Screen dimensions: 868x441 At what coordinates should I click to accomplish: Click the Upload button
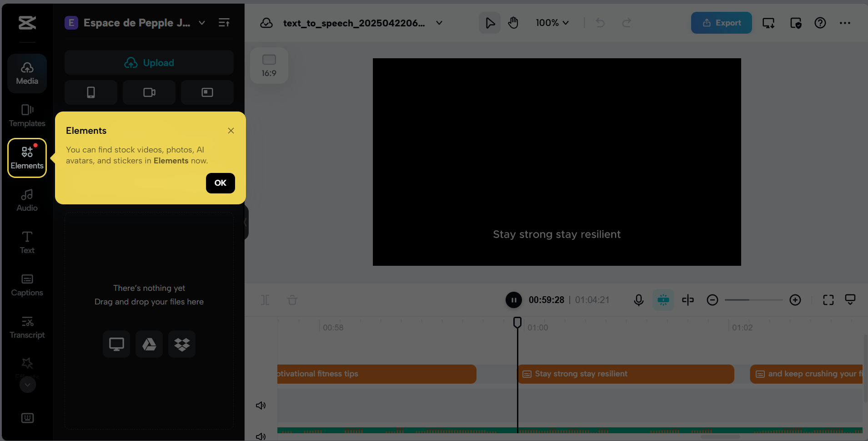149,63
